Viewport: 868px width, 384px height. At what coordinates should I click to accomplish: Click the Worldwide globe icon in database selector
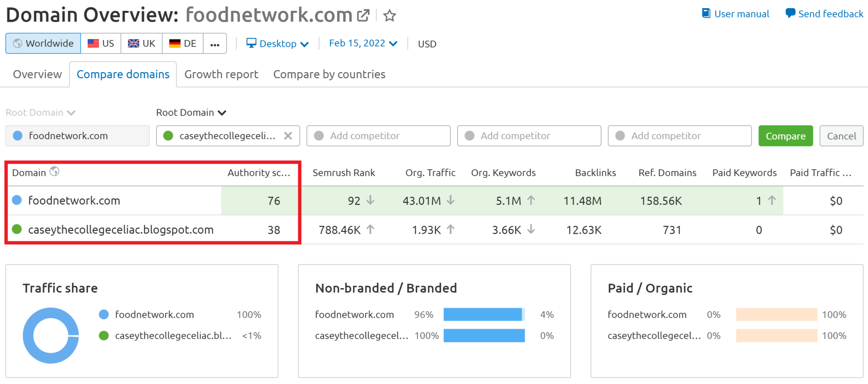tap(18, 43)
